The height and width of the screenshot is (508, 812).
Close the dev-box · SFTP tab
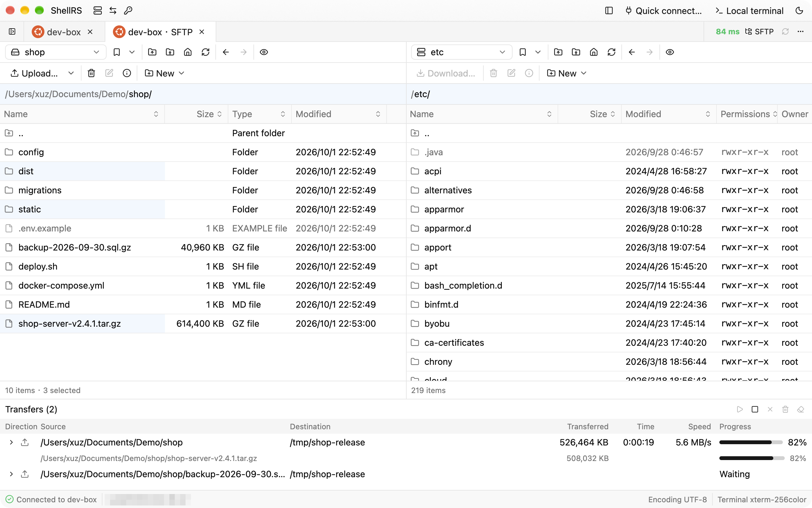pyautogui.click(x=202, y=31)
